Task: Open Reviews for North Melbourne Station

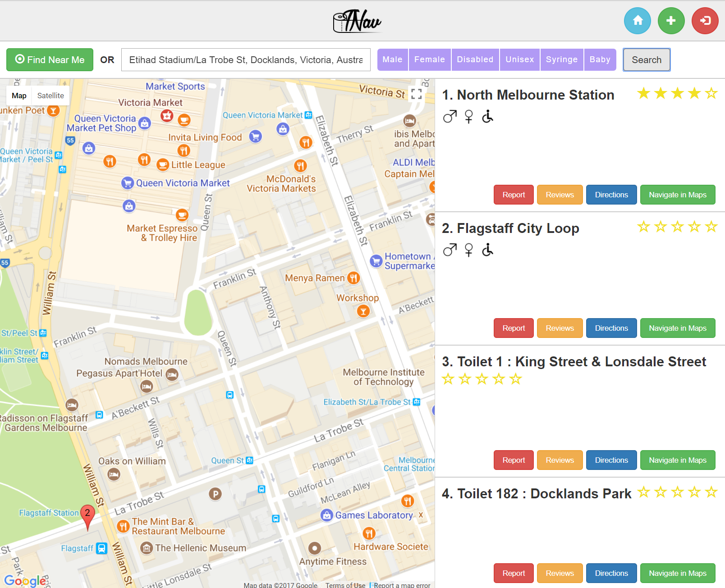Action: (x=560, y=195)
